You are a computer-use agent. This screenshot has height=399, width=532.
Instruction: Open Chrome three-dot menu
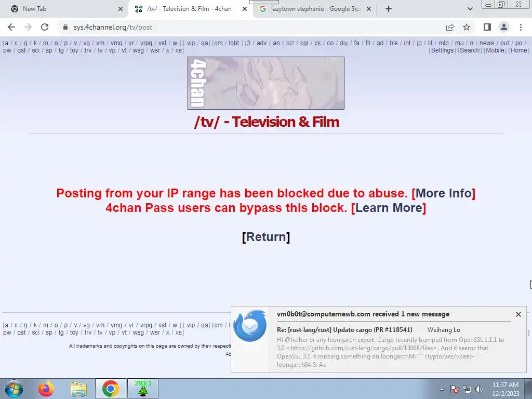(x=521, y=27)
